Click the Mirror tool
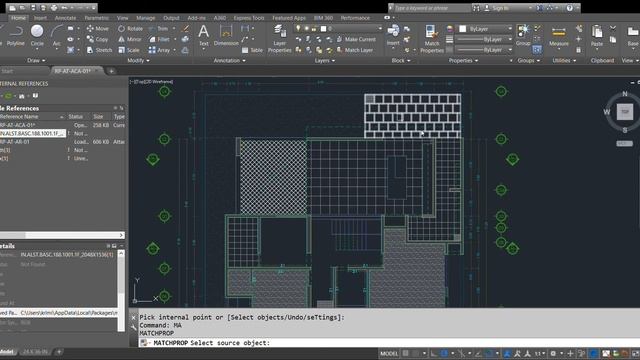 (x=129, y=39)
